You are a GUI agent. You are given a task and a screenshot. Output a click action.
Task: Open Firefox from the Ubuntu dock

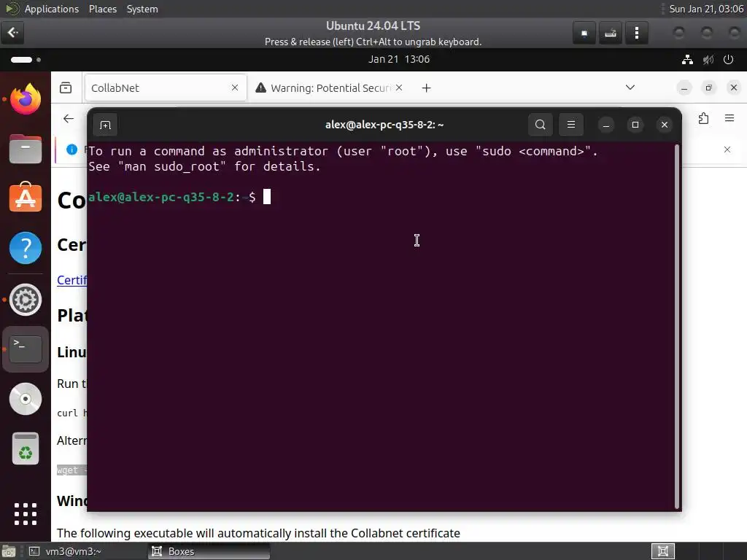coord(26,99)
